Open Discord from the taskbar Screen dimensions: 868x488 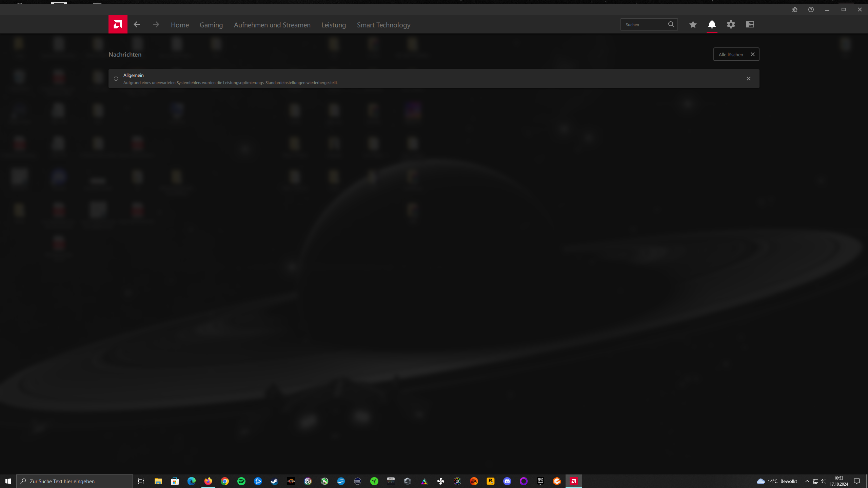click(507, 481)
